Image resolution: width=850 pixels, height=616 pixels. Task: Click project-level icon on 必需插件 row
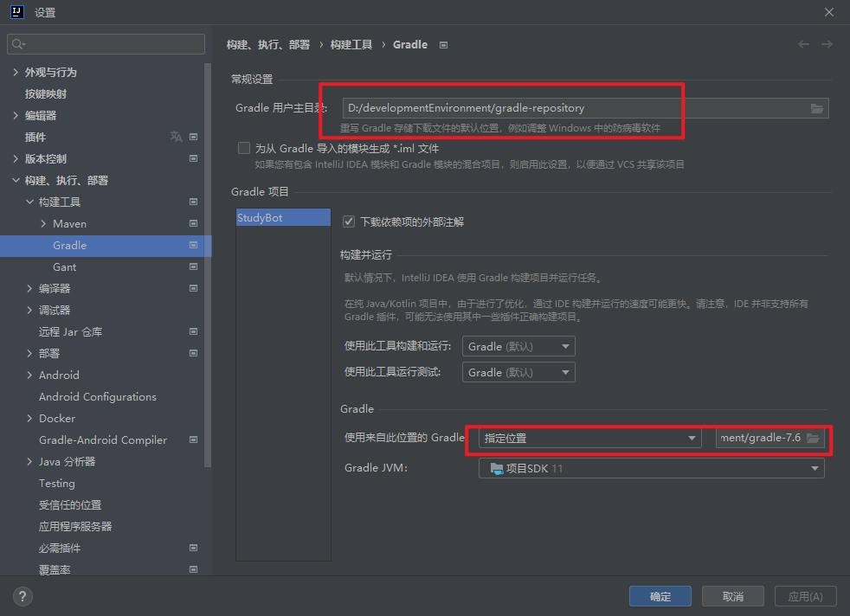[193, 549]
